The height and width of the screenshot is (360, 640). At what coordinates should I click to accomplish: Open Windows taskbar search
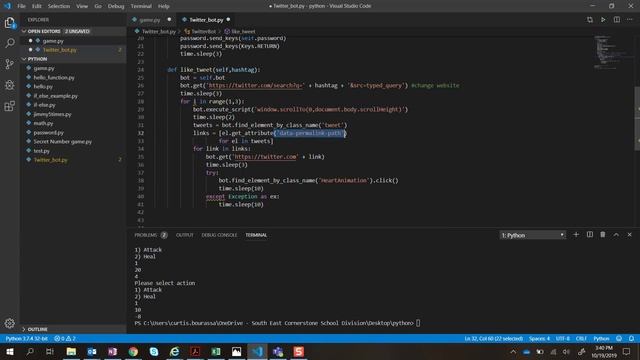[30, 351]
